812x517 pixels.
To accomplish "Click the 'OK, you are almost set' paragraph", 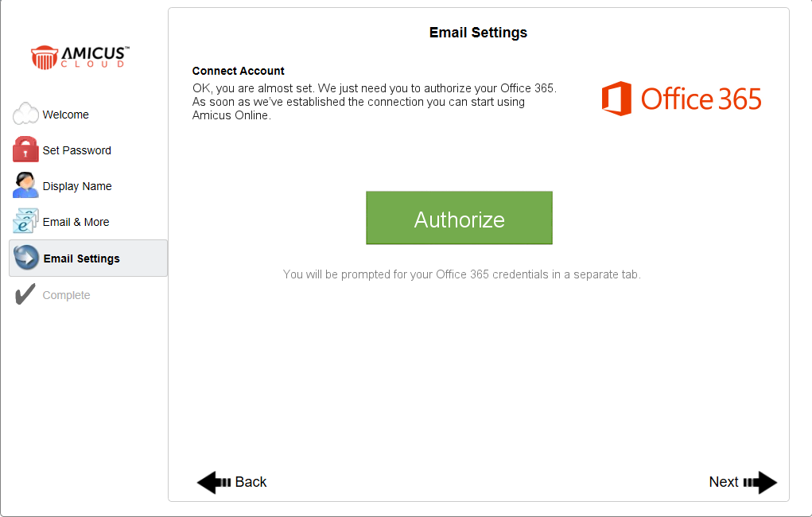I will [375, 102].
